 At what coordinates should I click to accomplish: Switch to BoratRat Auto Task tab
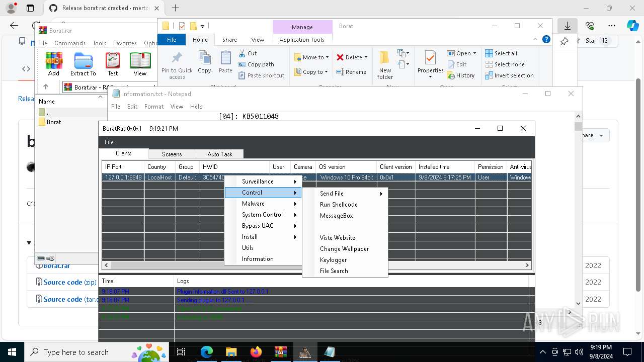click(x=220, y=154)
